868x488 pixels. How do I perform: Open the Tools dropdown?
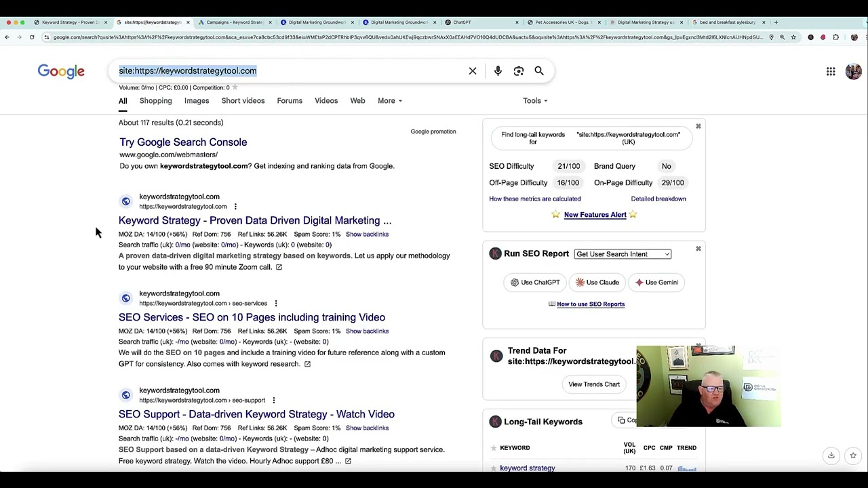535,100
